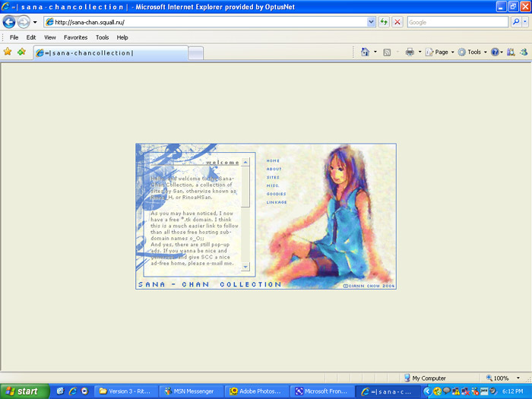Viewport: 532px width, 399px height.
Task: Click the Forward navigation arrow
Action: (24, 22)
